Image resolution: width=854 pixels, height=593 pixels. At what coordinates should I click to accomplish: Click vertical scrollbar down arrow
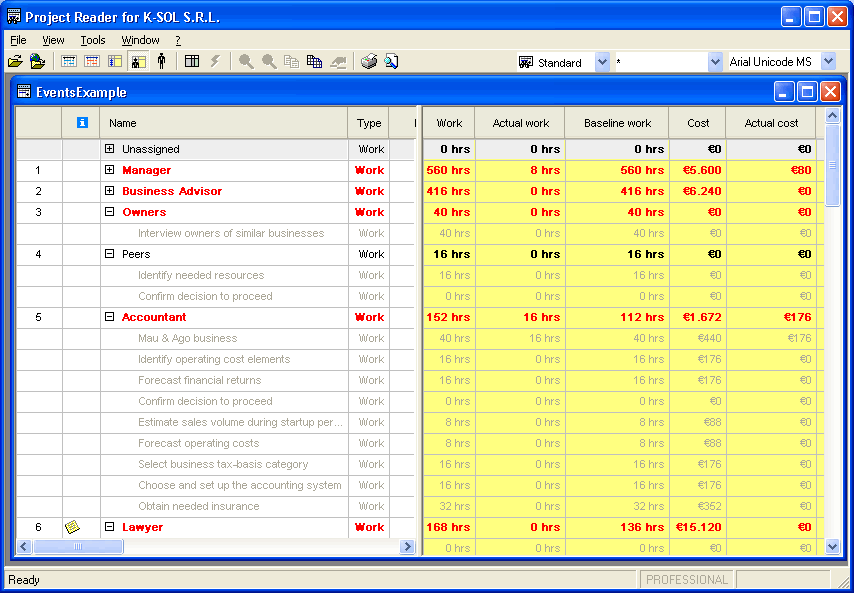click(833, 547)
